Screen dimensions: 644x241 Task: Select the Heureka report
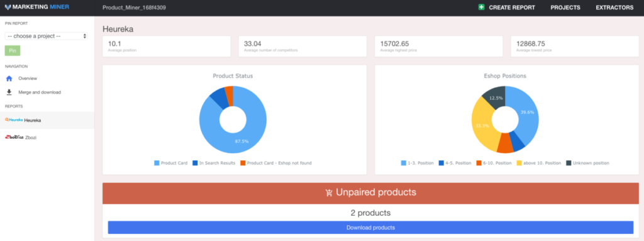click(47, 120)
